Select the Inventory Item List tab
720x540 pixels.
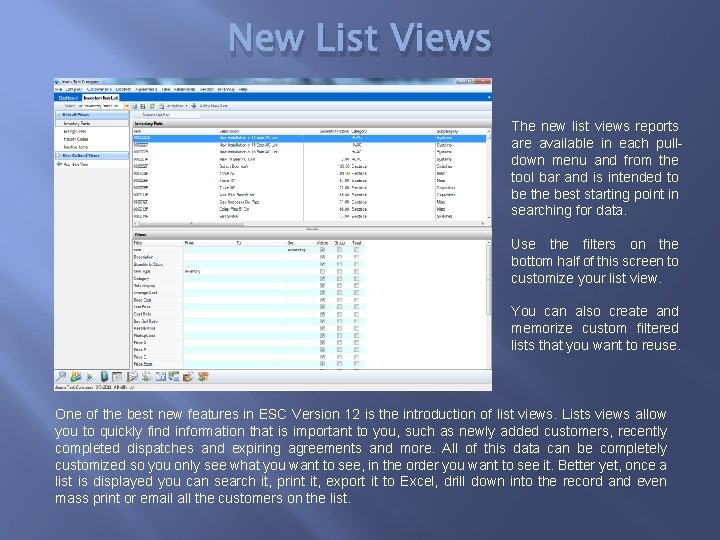click(x=101, y=98)
